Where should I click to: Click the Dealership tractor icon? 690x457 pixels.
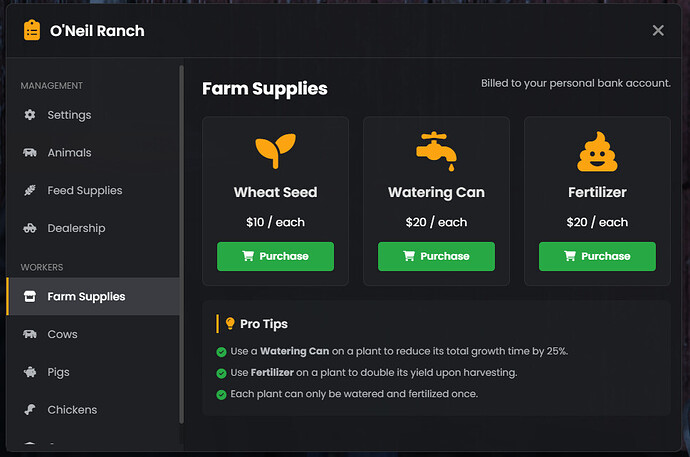pos(29,229)
